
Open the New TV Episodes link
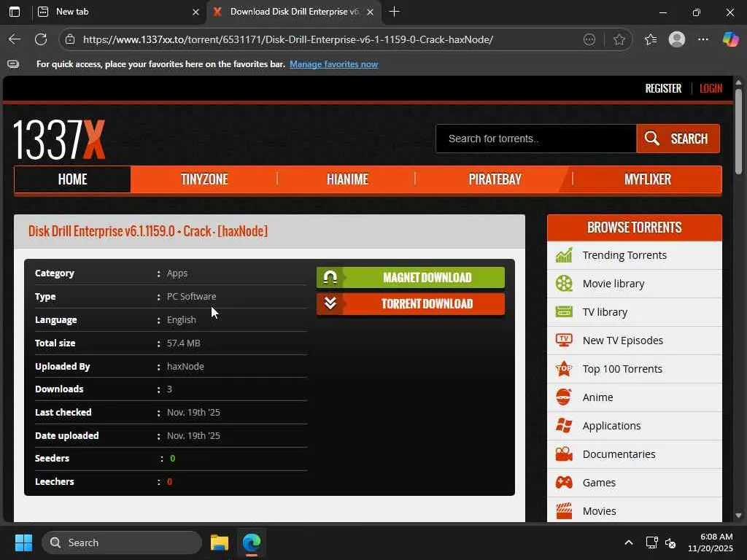[x=623, y=341]
